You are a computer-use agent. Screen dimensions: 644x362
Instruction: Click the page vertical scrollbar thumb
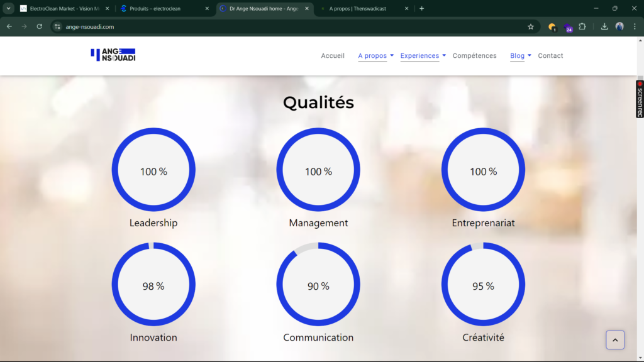(640, 79)
